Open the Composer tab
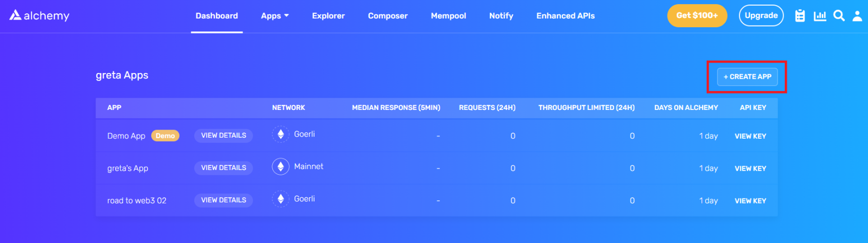Viewport: 868px width, 243px height. [387, 16]
